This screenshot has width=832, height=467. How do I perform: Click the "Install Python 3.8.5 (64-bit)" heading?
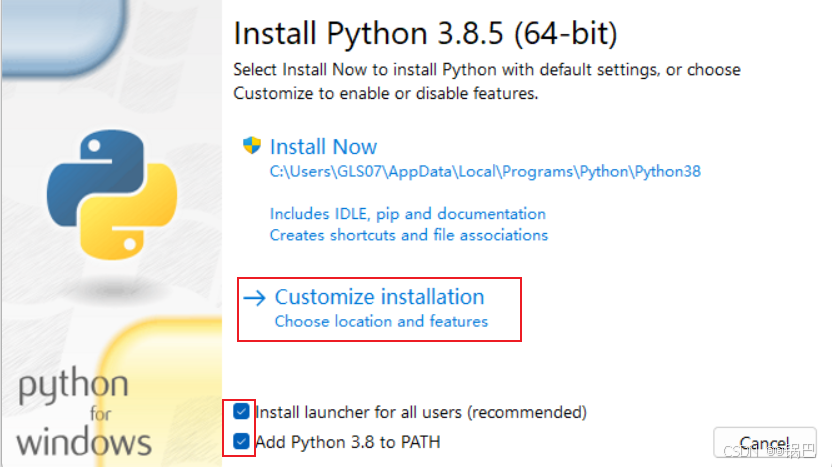[x=426, y=34]
